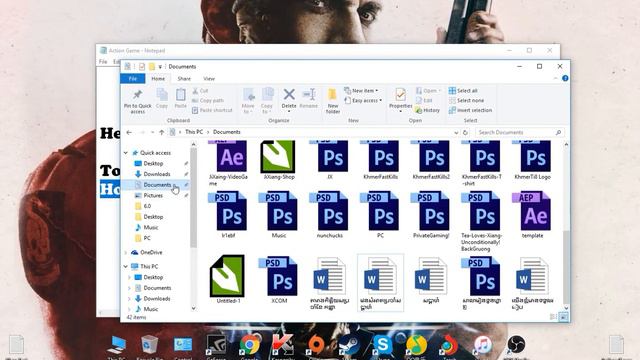The width and height of the screenshot is (640, 360).
Task: Open address bar history dropdown arrow
Action: [x=456, y=132]
